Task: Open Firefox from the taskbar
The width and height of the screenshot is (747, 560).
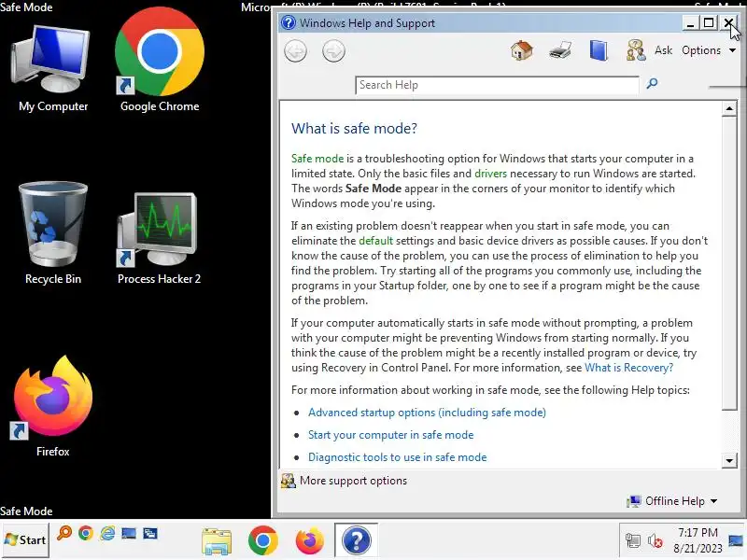Action: (309, 540)
